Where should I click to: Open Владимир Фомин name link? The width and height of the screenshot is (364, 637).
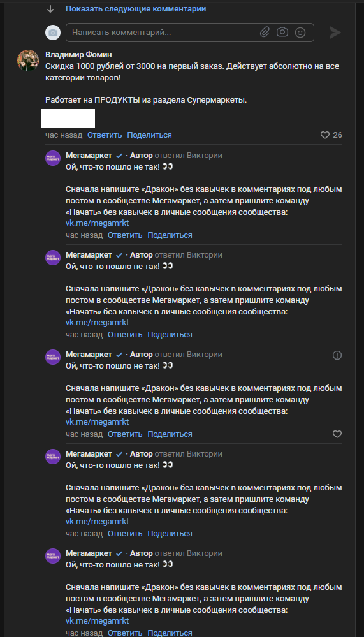click(78, 54)
